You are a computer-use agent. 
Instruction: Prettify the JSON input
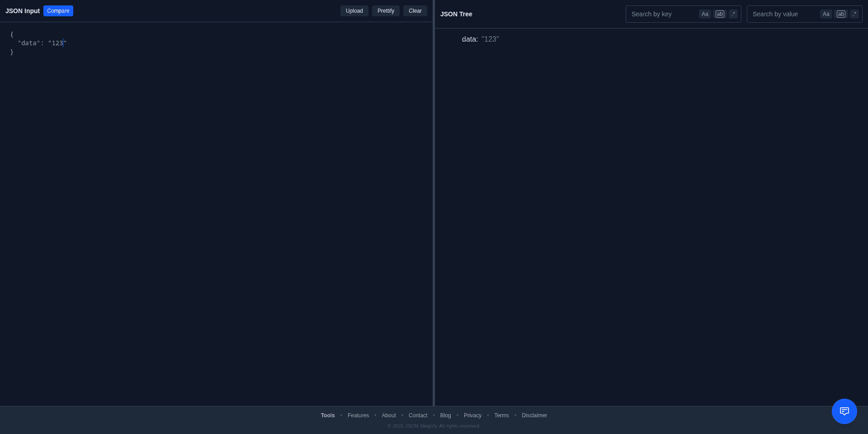pos(386,11)
